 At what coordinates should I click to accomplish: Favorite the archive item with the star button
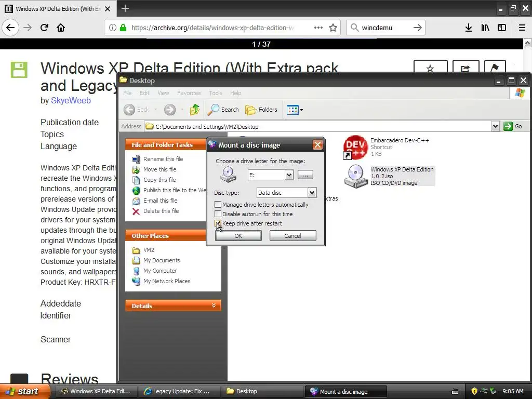tap(430, 67)
